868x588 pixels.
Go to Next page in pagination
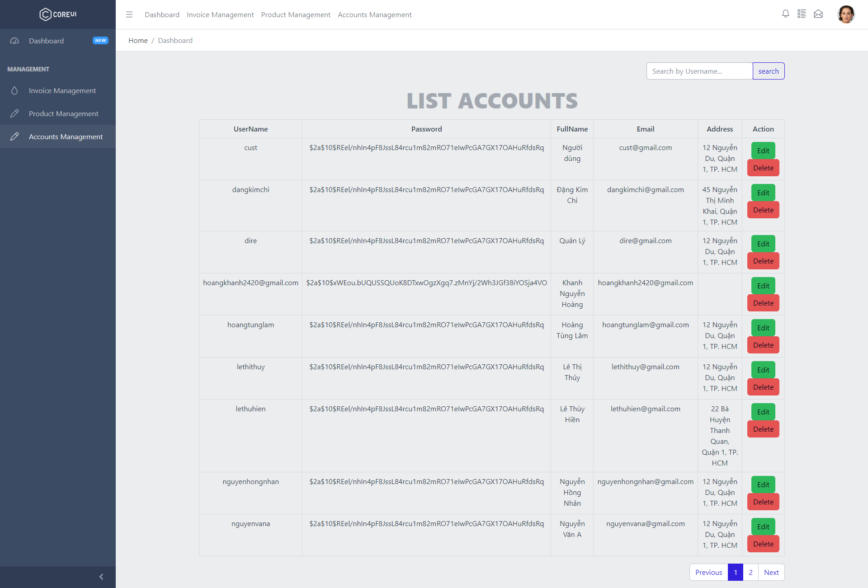(771, 572)
